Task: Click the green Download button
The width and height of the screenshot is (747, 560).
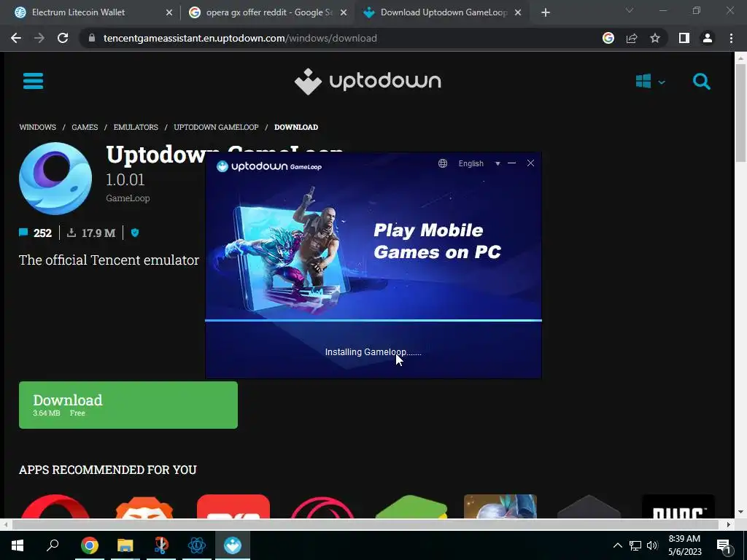Action: pos(128,405)
